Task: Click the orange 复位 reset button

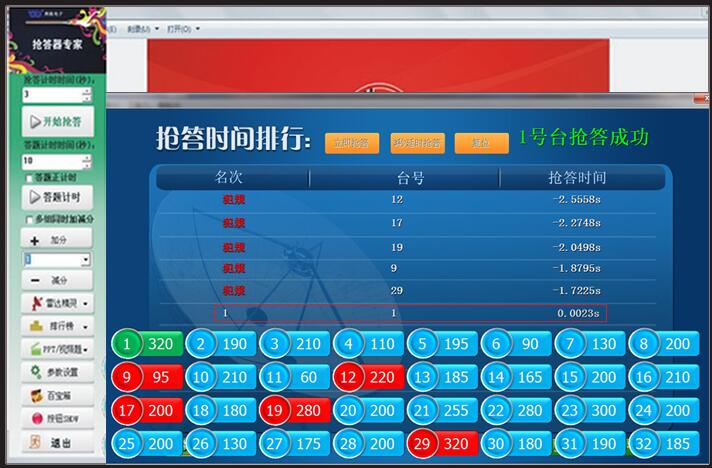Action: pos(482,143)
